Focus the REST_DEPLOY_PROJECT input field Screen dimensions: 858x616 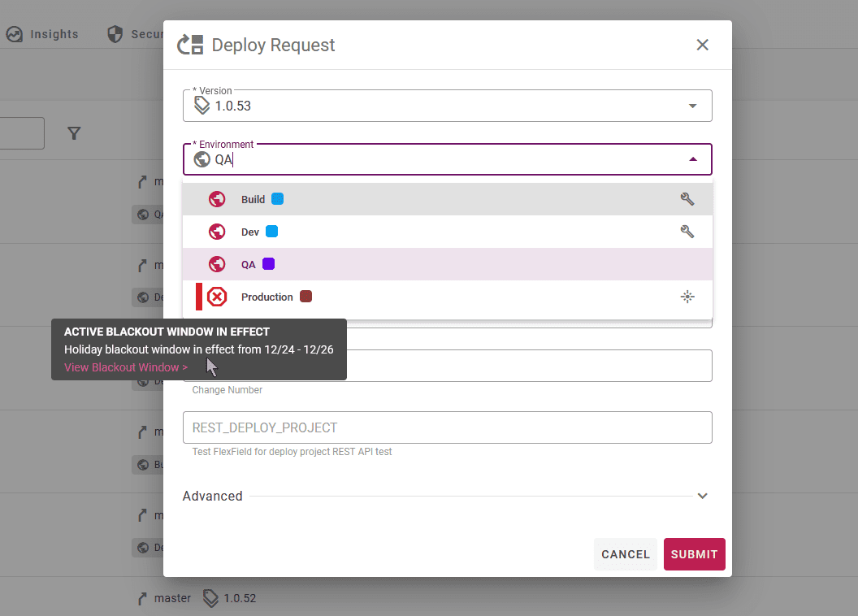pos(448,427)
